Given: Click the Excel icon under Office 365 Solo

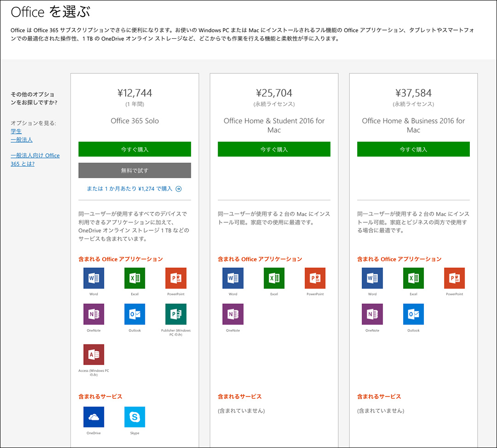Looking at the screenshot, I should [135, 278].
